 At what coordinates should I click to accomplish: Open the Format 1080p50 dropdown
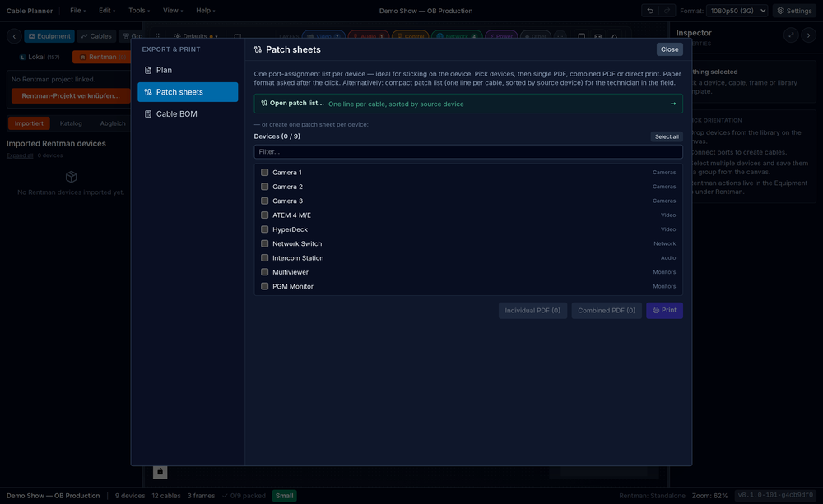point(737,11)
